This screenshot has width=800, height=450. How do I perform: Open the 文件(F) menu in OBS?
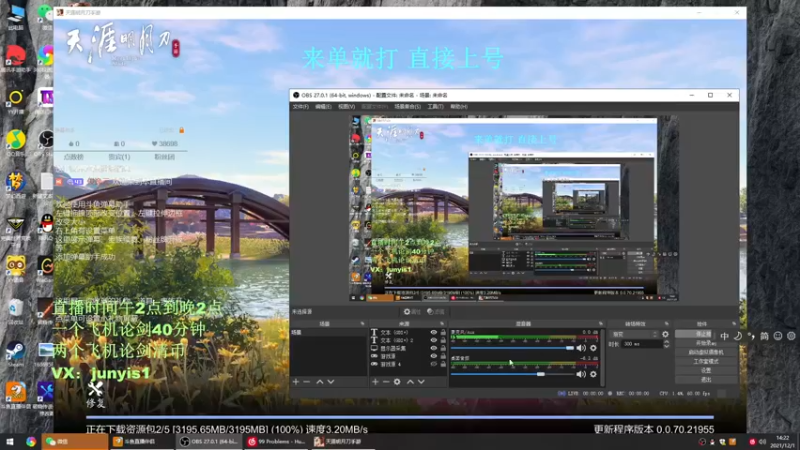point(301,107)
